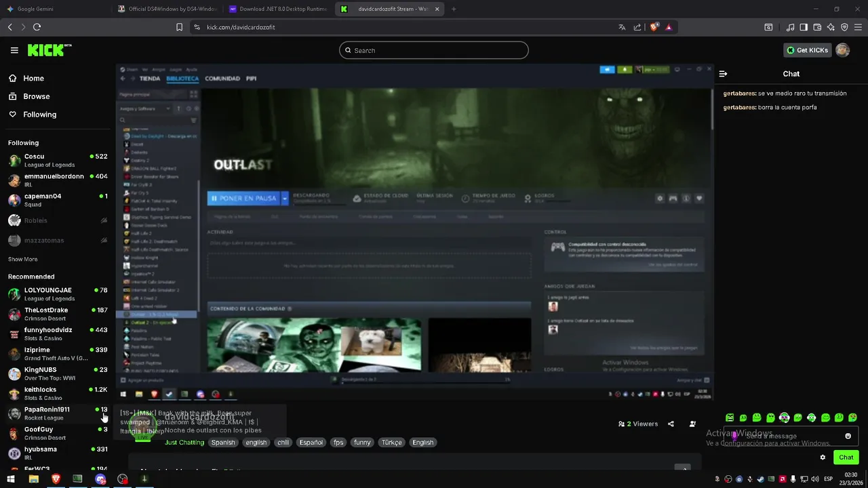Viewport: 868px width, 488px height.
Task: Click the 2 Viewers count
Action: [x=638, y=424]
